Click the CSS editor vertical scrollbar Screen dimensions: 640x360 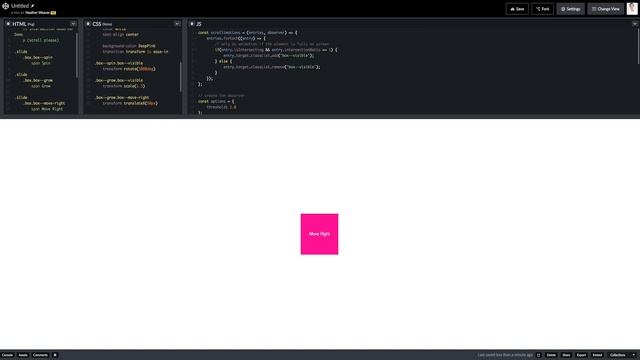pos(181,77)
